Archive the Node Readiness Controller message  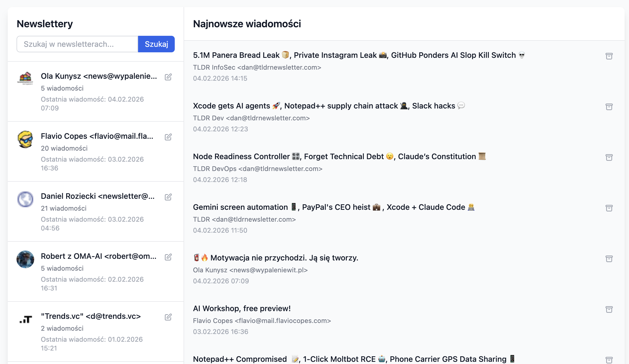click(x=609, y=157)
